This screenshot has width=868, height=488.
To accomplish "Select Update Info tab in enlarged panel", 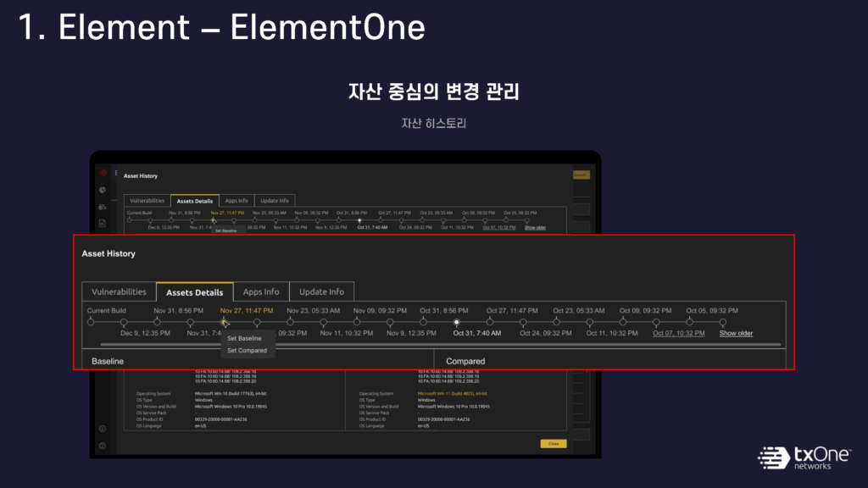I will point(321,291).
